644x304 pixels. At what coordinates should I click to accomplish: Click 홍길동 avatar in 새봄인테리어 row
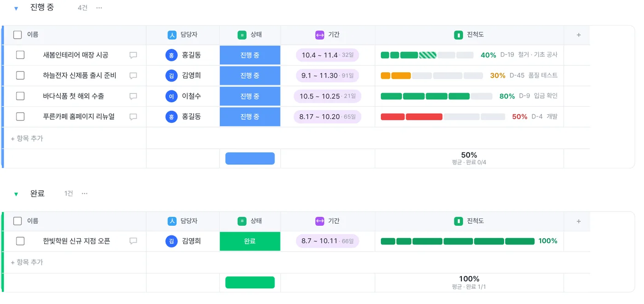point(171,55)
